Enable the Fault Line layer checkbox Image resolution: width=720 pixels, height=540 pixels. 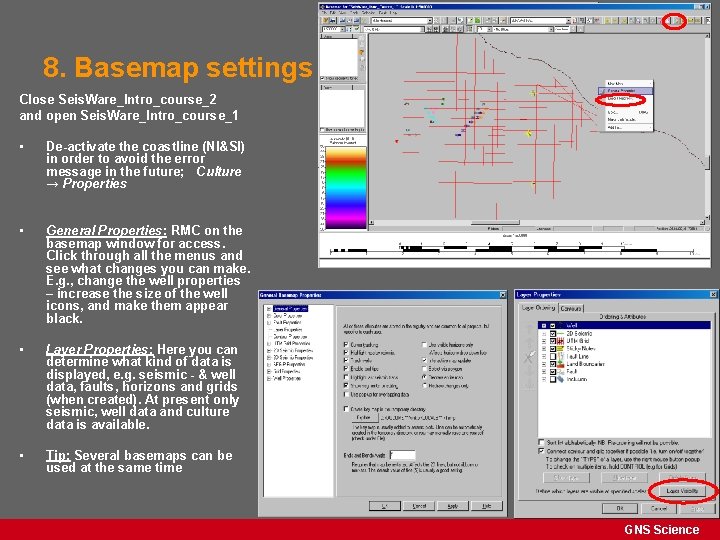click(553, 356)
